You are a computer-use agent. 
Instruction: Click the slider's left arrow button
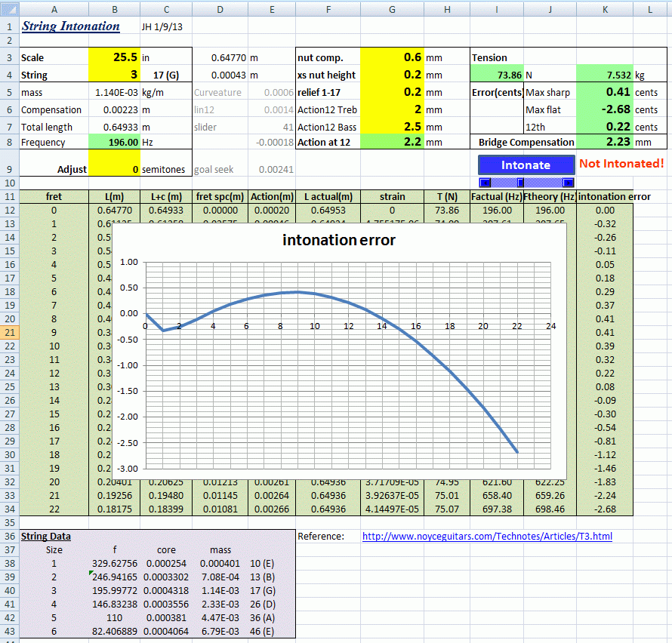pos(485,183)
